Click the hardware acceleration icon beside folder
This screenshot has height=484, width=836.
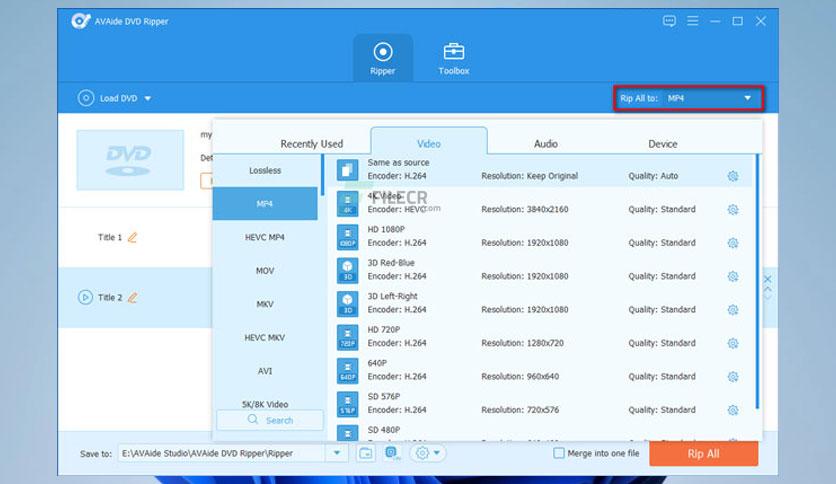(393, 453)
